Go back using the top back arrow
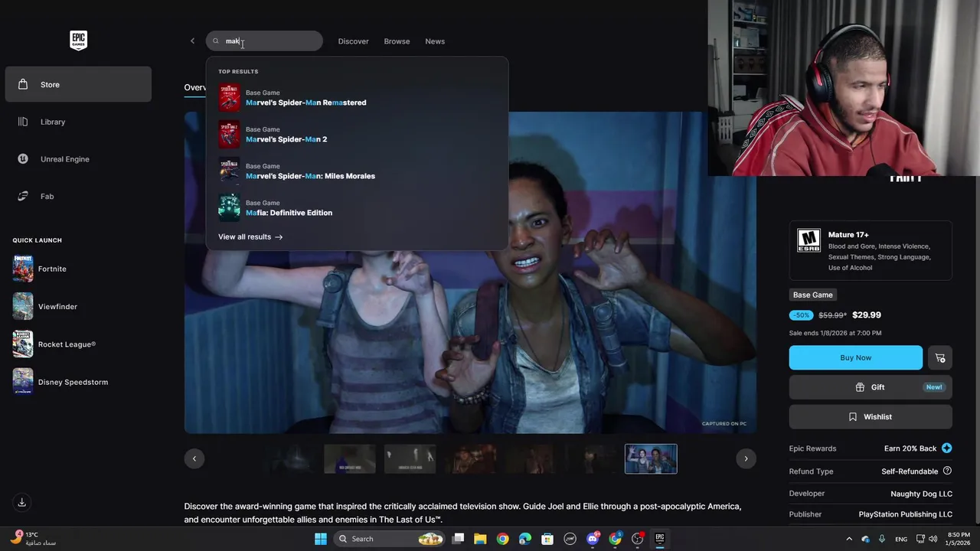Viewport: 980px width, 551px height. click(x=192, y=41)
